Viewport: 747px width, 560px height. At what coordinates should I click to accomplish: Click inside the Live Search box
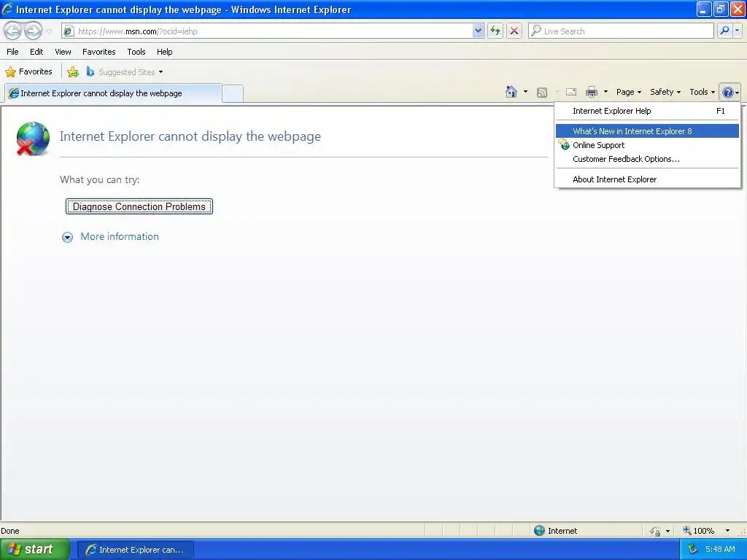click(x=621, y=31)
